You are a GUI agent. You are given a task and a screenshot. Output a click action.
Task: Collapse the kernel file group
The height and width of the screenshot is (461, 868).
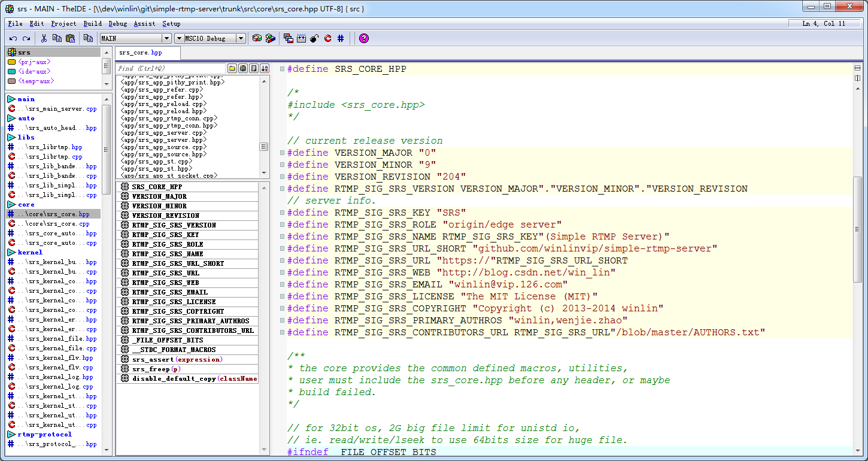pyautogui.click(x=11, y=253)
